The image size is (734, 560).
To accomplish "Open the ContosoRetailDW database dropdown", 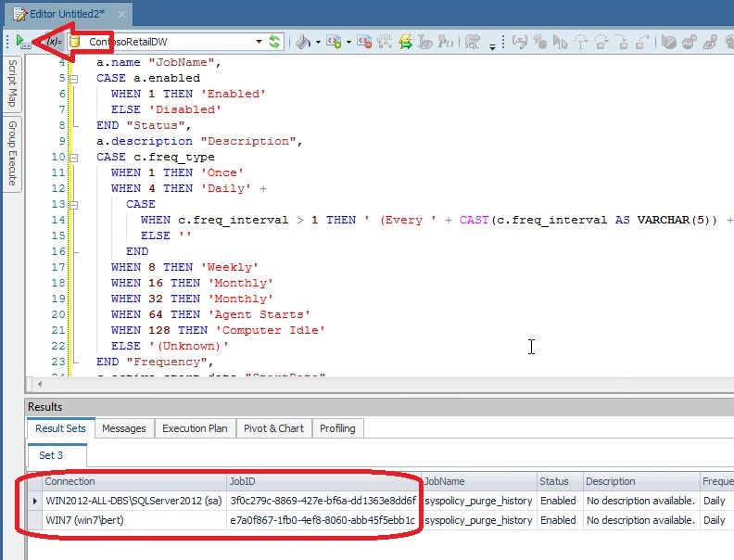I will [x=259, y=42].
